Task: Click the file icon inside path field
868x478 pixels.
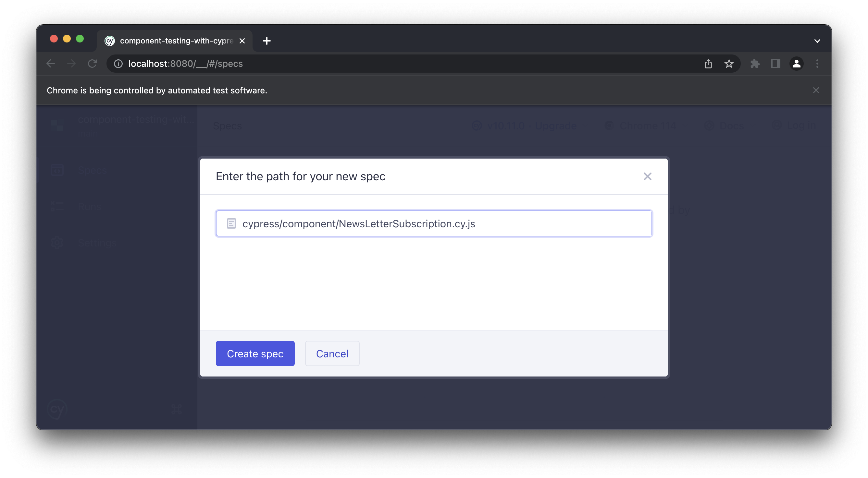Action: coord(231,223)
